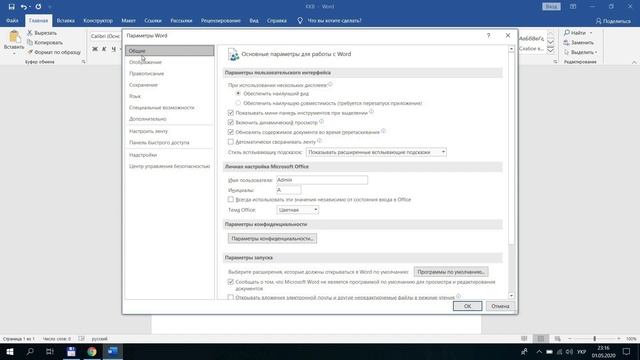Toggle Bold (Ж) formatting icon
Screen dimensions: 640x360
[x=95, y=49]
